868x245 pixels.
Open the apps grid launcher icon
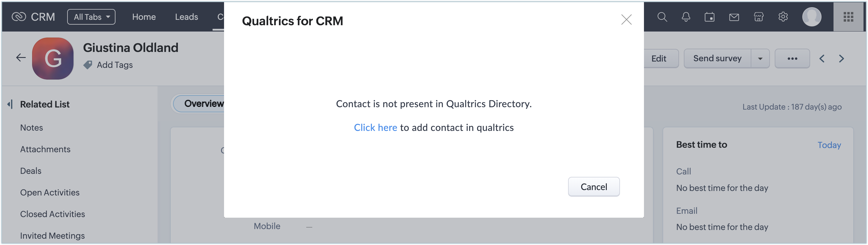click(x=848, y=17)
